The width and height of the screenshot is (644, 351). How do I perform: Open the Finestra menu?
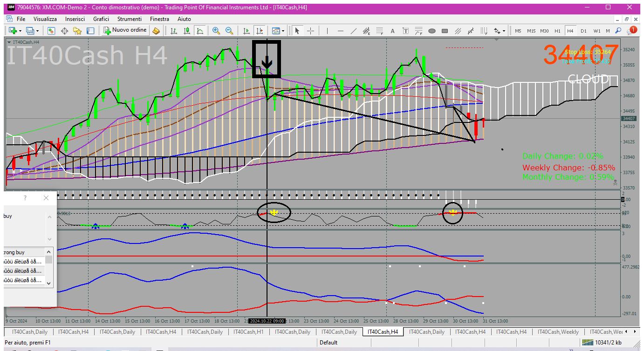(159, 19)
